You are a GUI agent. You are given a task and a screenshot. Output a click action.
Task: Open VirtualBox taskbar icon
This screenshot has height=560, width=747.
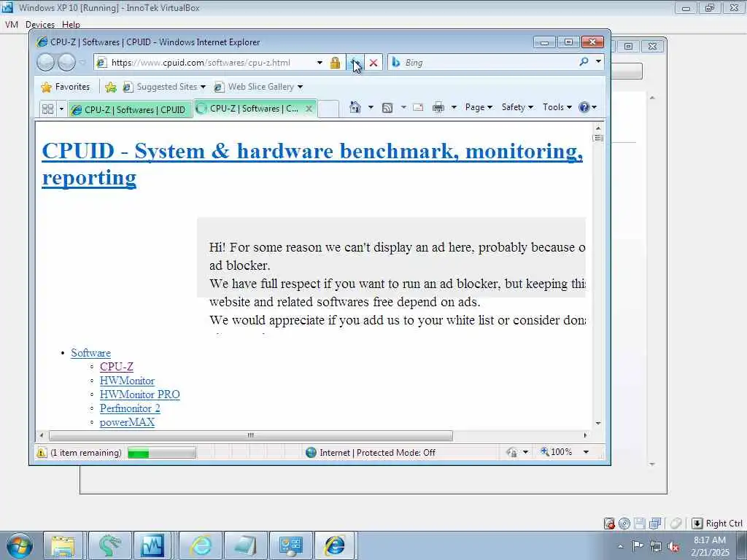tap(153, 545)
